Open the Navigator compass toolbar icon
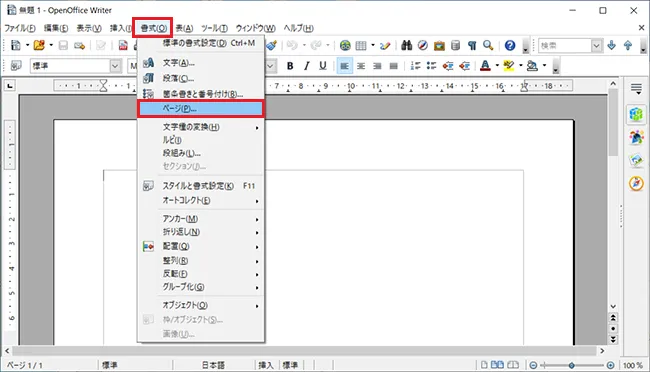The width and height of the screenshot is (650, 372). coord(422,45)
